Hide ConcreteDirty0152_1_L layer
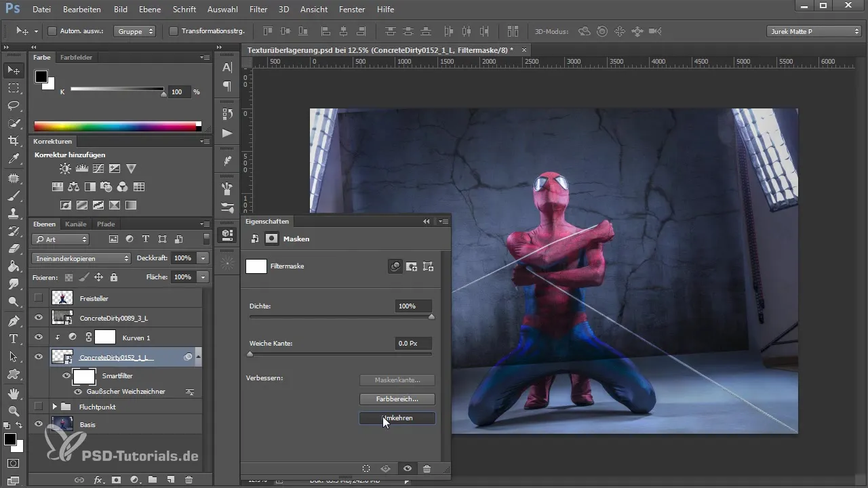The width and height of the screenshot is (868, 488). pyautogui.click(x=38, y=357)
